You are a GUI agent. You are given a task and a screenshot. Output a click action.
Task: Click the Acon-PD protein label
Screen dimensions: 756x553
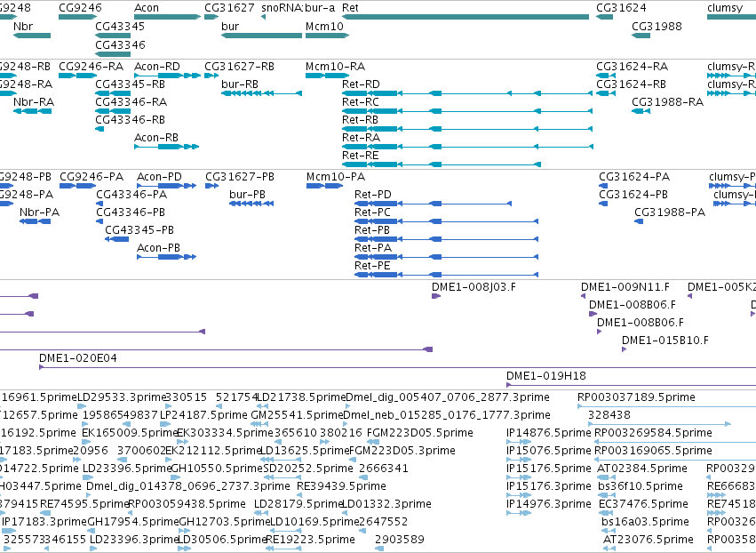coord(159,177)
